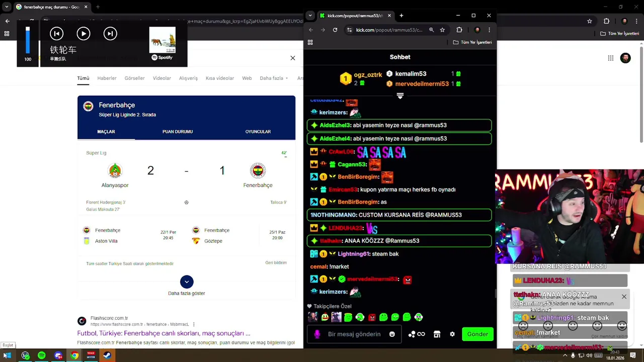Skip to next track in media overlay
The image size is (644, 362).
point(110,34)
